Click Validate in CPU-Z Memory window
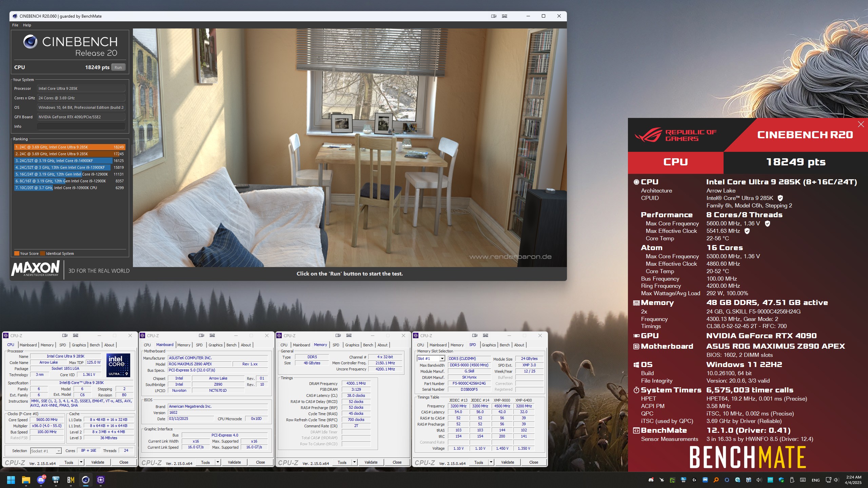Viewport: 868px width, 488px height. [x=371, y=462]
